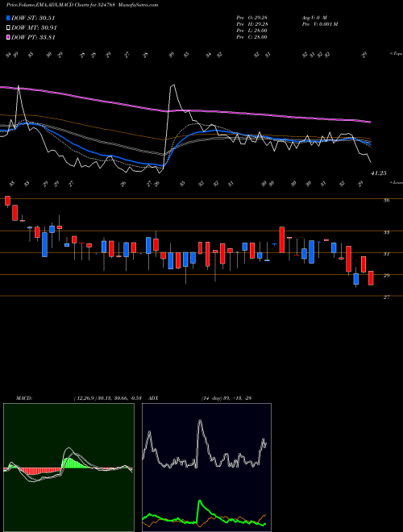Screen dimensions: 403x532
Task: Click the 'Pre L: 28.00' value
Action: 251,30
